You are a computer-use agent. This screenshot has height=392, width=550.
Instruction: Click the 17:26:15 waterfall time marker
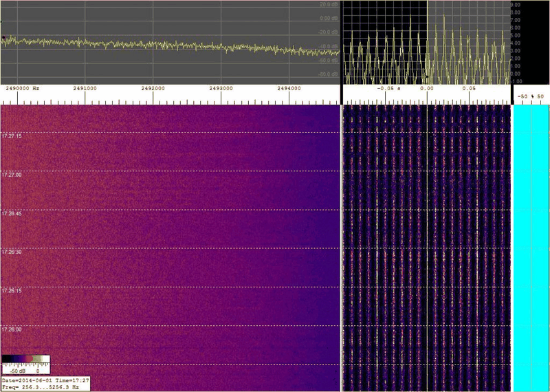tap(12, 291)
